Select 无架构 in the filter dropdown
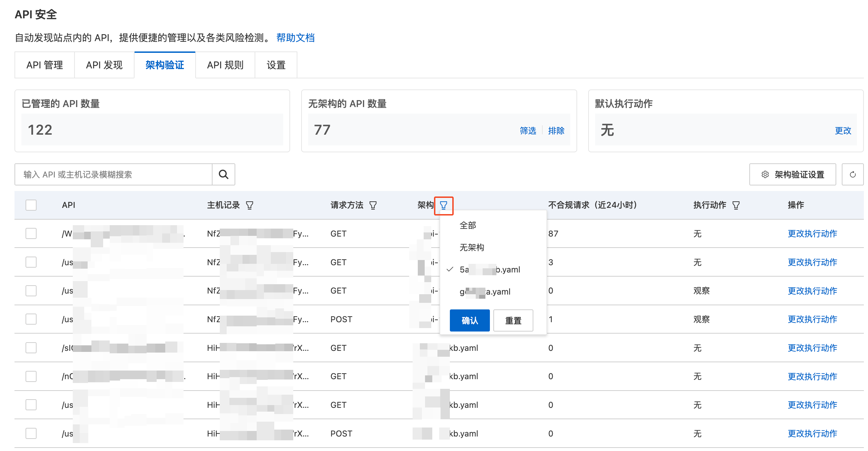868x451 pixels. (x=472, y=247)
